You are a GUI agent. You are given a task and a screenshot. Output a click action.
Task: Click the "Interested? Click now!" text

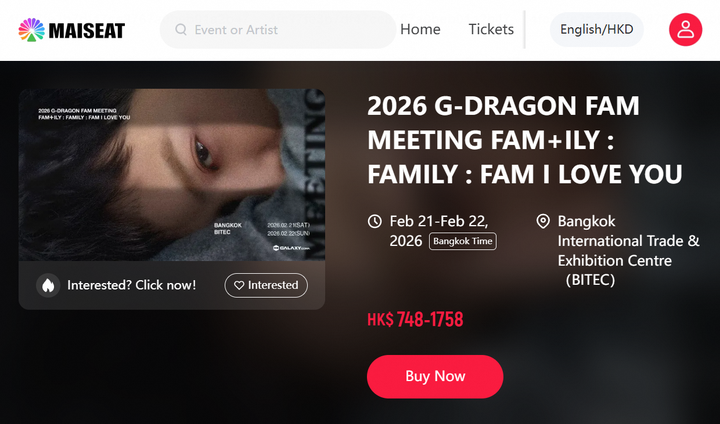tap(131, 285)
